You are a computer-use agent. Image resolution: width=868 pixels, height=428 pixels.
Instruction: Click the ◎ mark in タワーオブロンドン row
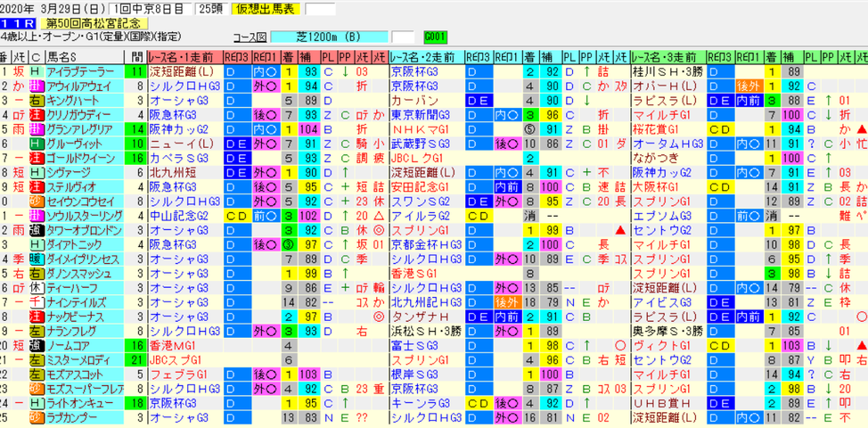pos(380,230)
